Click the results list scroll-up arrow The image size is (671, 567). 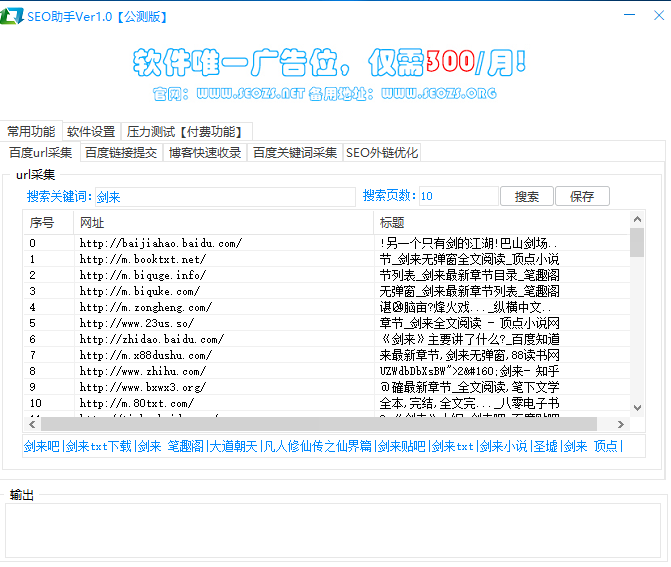pyautogui.click(x=637, y=219)
